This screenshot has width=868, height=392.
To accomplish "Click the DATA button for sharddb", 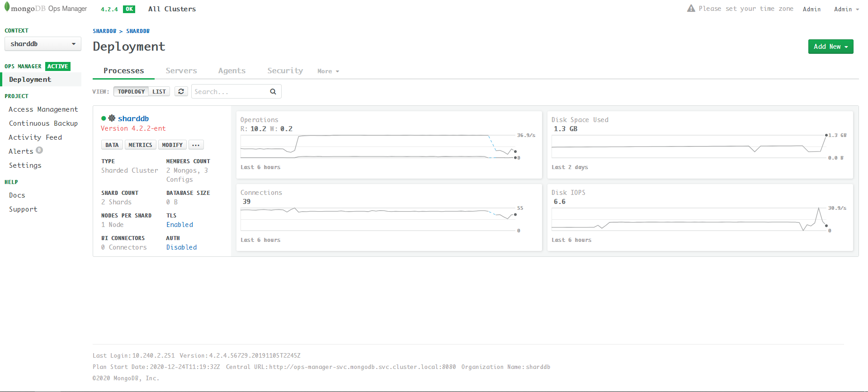I will (112, 145).
